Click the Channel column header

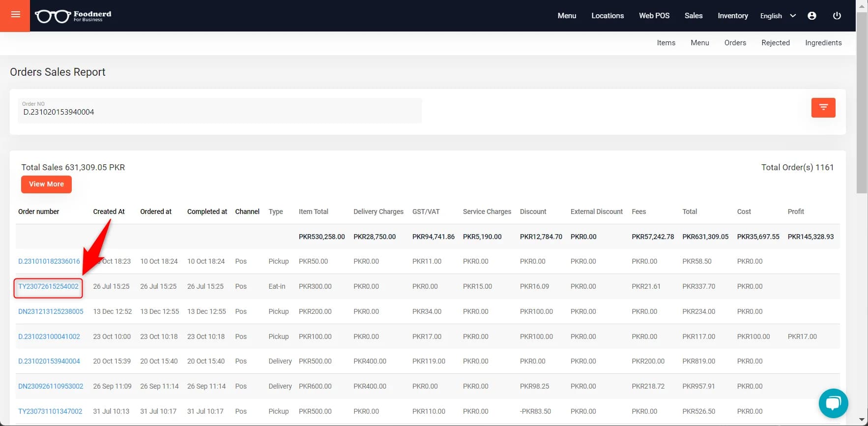click(247, 212)
